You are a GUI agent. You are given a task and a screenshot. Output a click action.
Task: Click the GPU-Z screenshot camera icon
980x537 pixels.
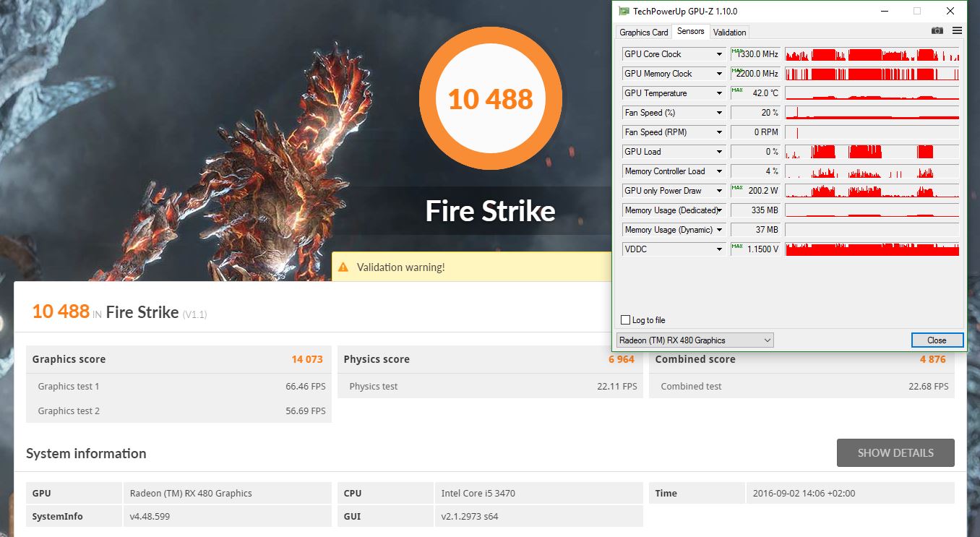pos(937,31)
